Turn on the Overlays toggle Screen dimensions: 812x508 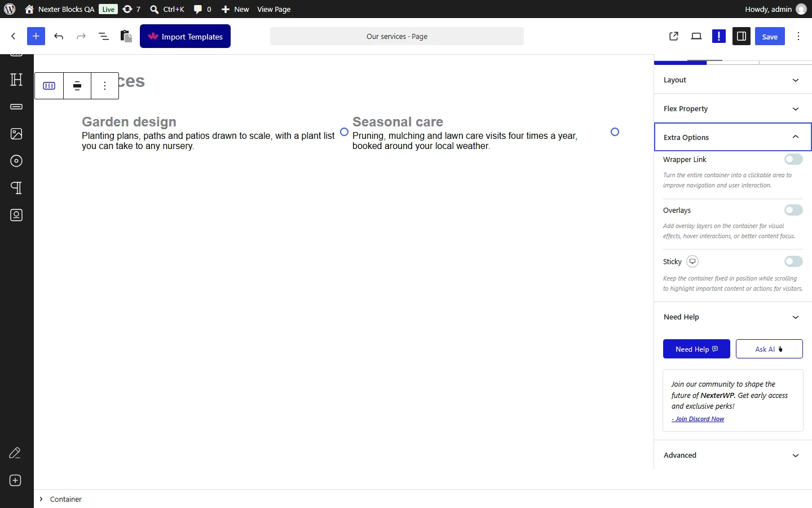pyautogui.click(x=793, y=210)
